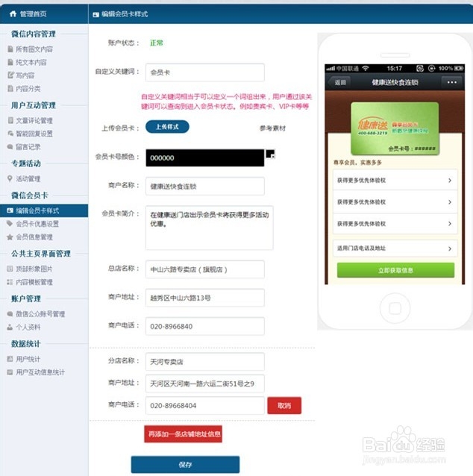Image resolution: width=473 pixels, height=476 pixels.
Task: Click the icon beside 文章评论管理
Action: [x=10, y=120]
